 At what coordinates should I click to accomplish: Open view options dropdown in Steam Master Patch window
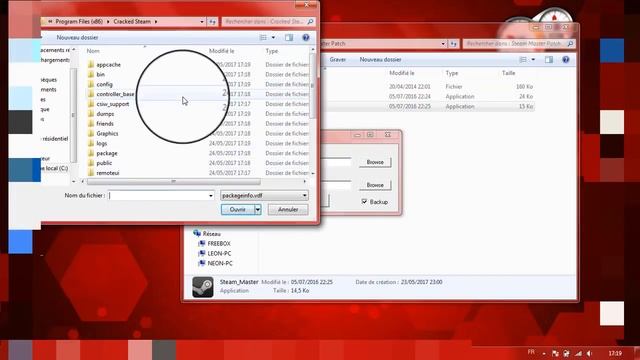533,60
